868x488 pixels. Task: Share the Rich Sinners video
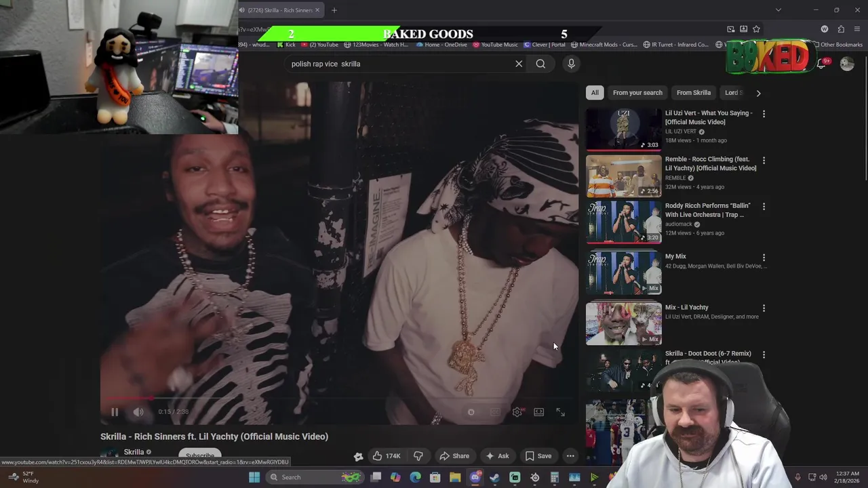(x=454, y=456)
